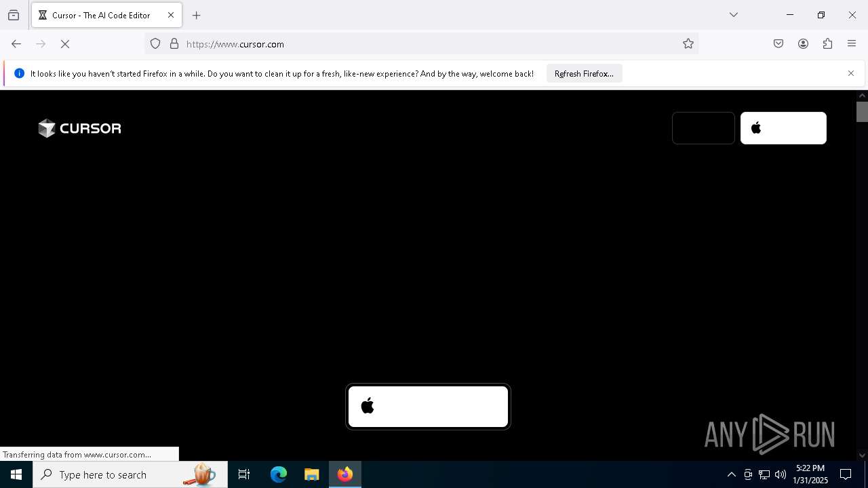
Task: Open File Explorer from taskbar
Action: click(312, 474)
